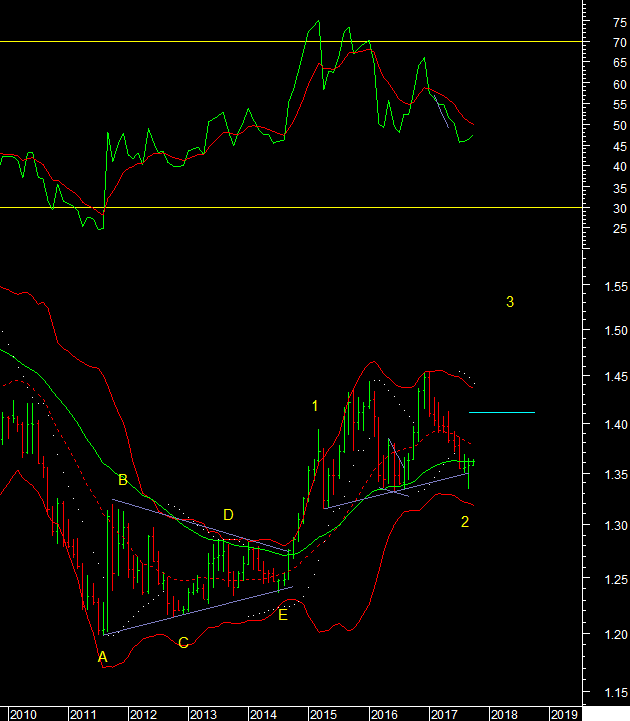Select the 2010 year label on time axis
The image size is (630, 721).
coord(23,715)
